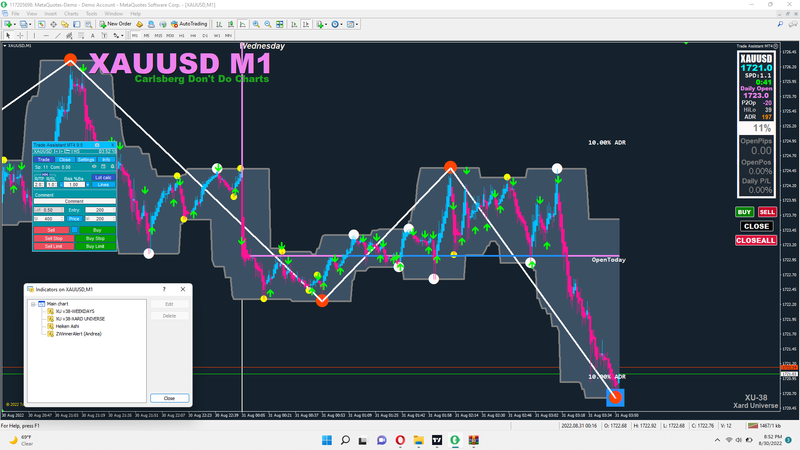Image resolution: width=800 pixels, height=450 pixels.
Task: Click the Price button in Trade Assistant
Action: click(74, 218)
